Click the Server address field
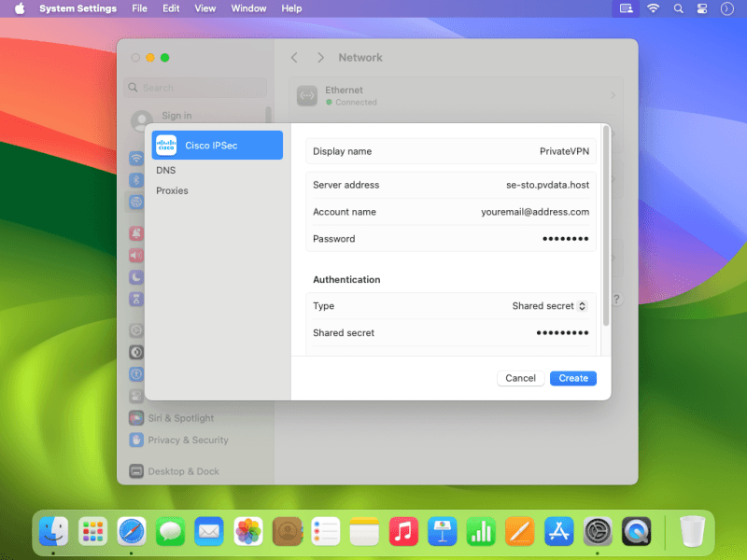 point(450,185)
